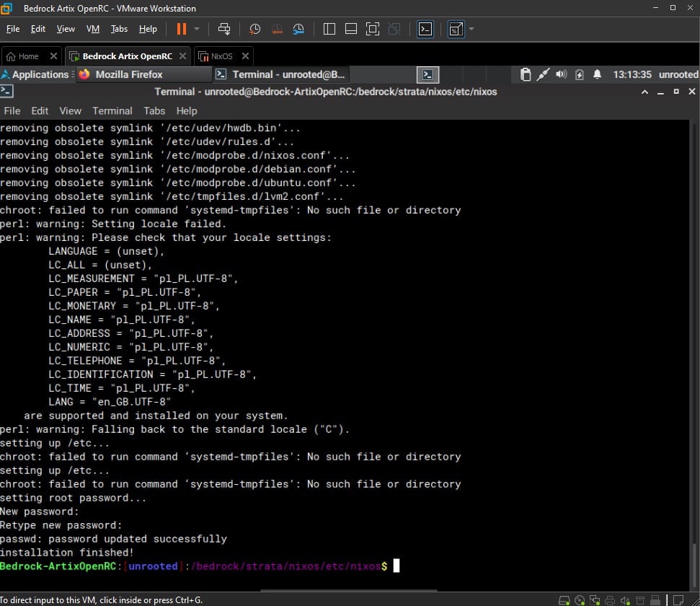The height and width of the screenshot is (606, 700).
Task: Show the console view
Action: 425,29
